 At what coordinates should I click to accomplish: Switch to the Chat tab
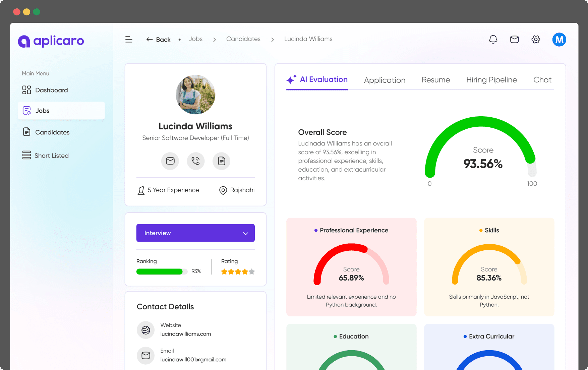pyautogui.click(x=542, y=80)
